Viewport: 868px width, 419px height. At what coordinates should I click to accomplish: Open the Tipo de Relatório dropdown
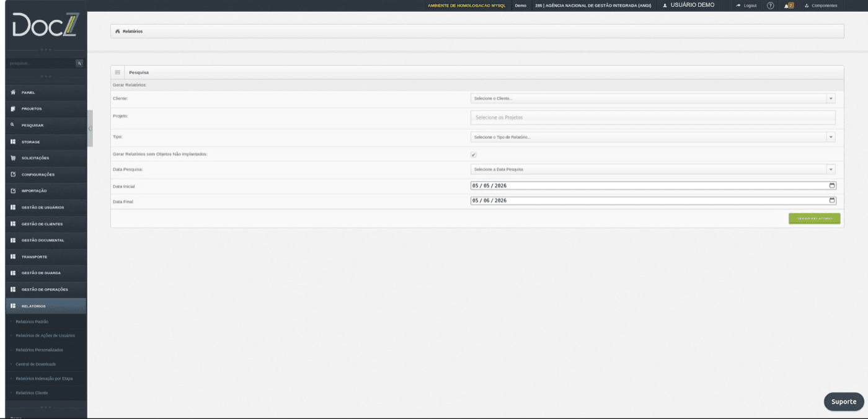[x=653, y=137]
